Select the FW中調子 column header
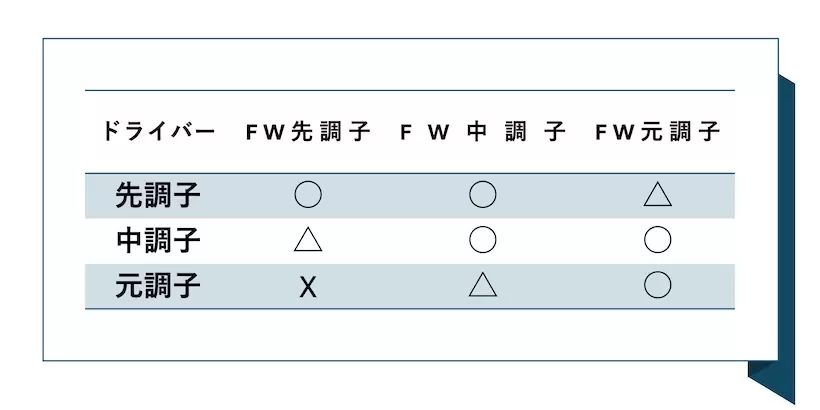This screenshot has width=820, height=410. click(x=483, y=132)
